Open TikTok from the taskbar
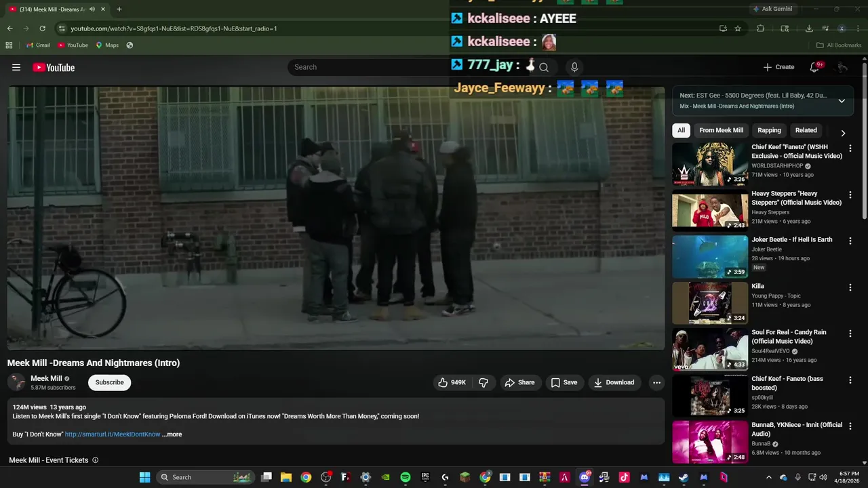 pyautogui.click(x=624, y=477)
